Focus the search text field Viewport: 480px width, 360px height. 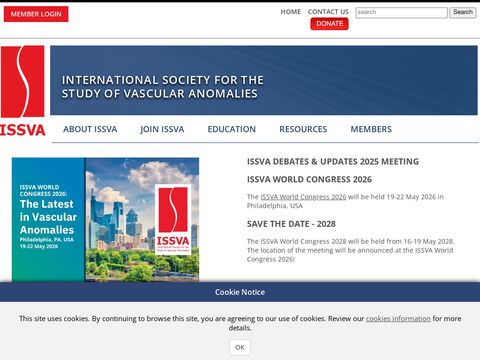401,12
